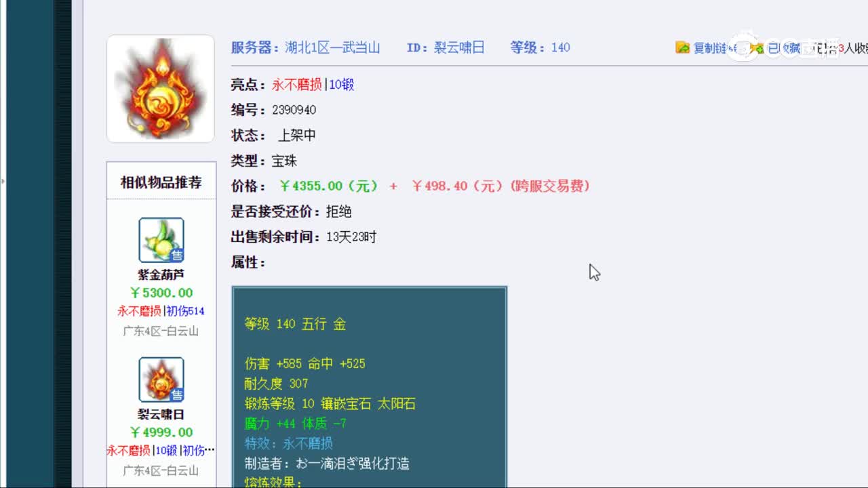Click the 锻炼等级 10 镶嵌宝石 太阳石 line
Screen dimensions: 868x488
click(x=330, y=404)
